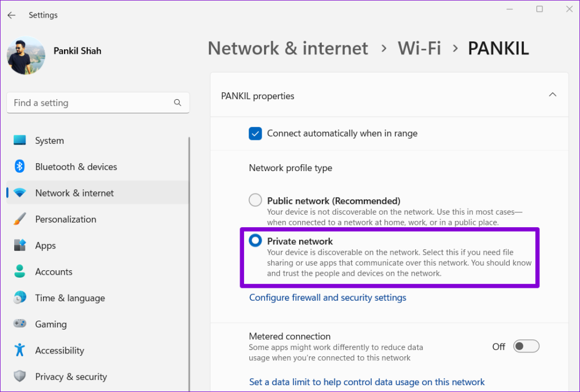Click the Gaming controller icon

click(20, 324)
